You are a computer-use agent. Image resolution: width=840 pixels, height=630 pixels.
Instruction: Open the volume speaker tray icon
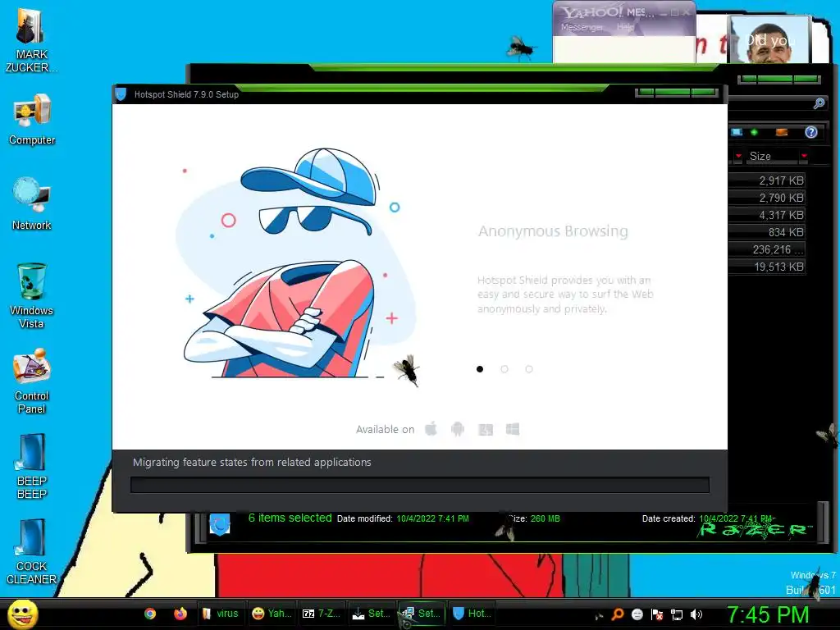point(696,614)
